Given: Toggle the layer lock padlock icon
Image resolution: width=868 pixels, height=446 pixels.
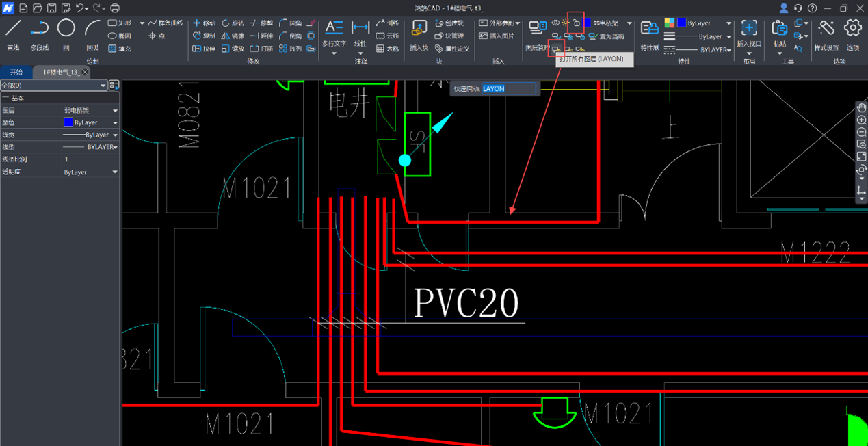Looking at the screenshot, I should point(576,23).
